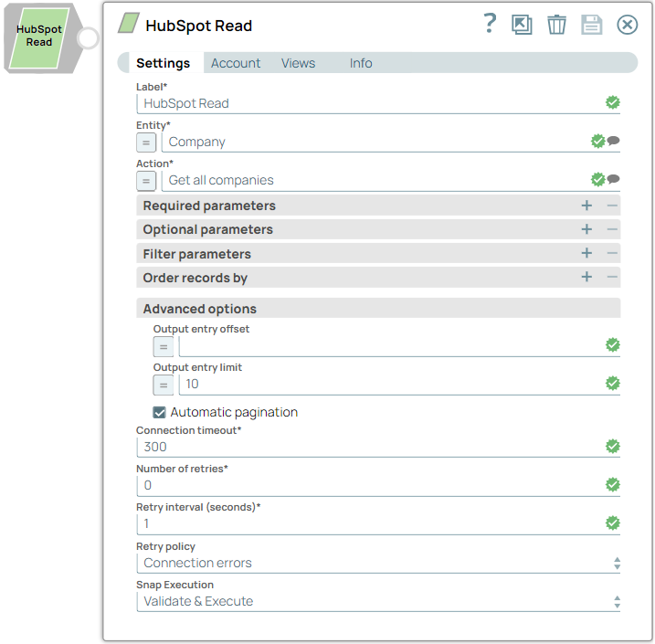Click the snap's circular output connector
The height and width of the screenshot is (644, 655).
coord(88,38)
